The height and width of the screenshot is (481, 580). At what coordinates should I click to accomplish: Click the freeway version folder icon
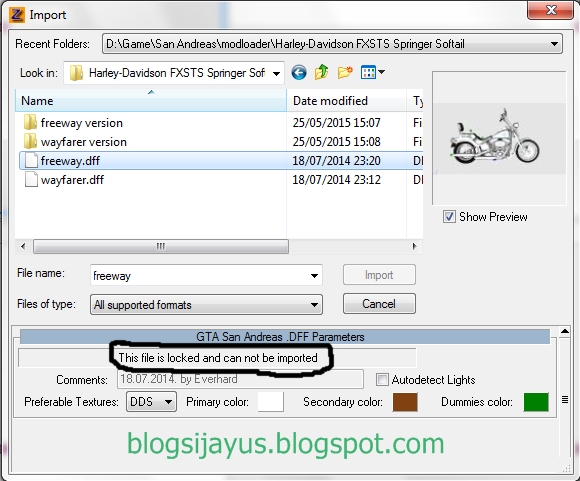click(30, 122)
